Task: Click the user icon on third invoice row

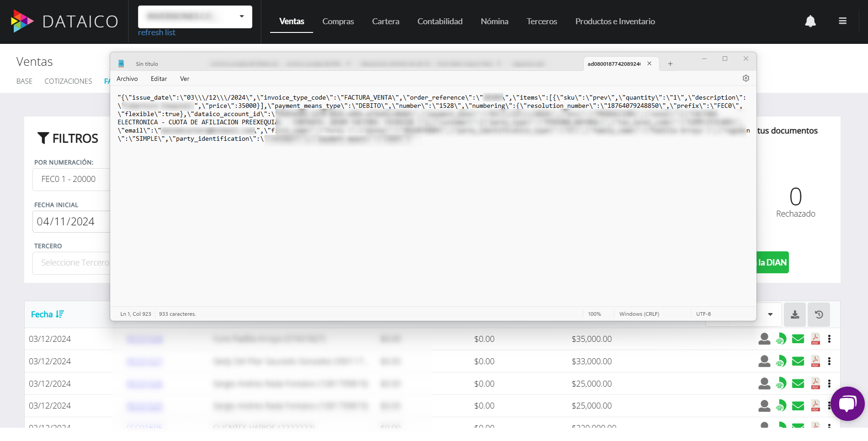Action: coord(764,383)
